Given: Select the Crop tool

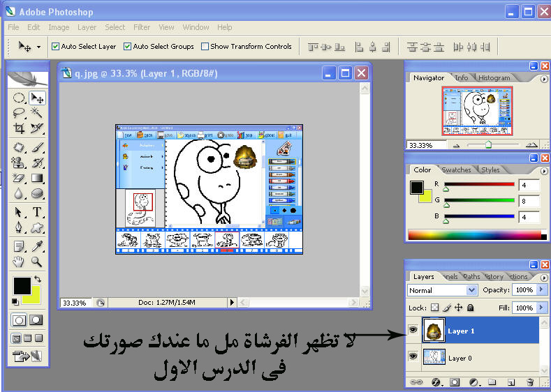Looking at the screenshot, I should pos(19,128).
